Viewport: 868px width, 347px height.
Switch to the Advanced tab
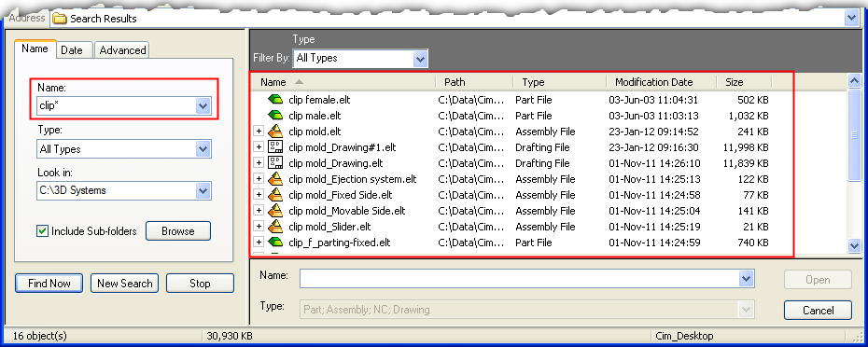(x=122, y=49)
